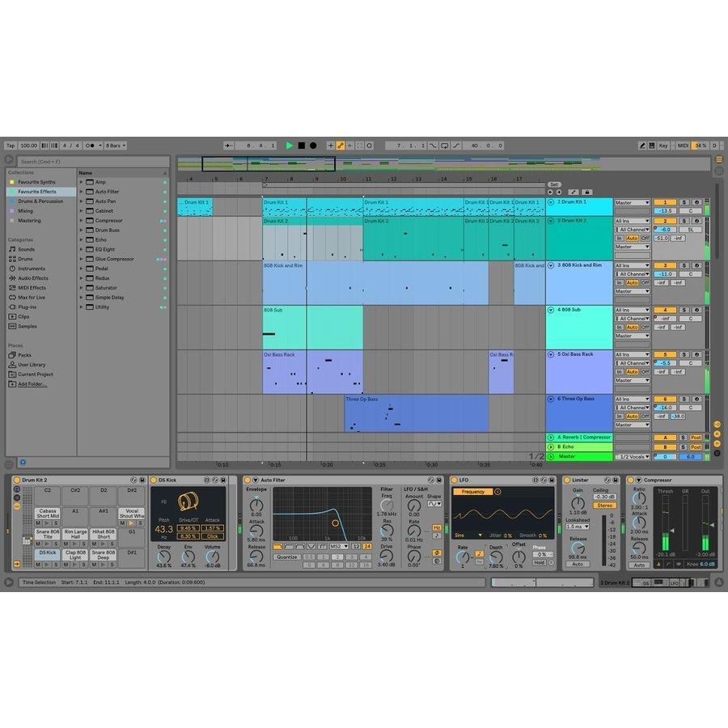Open Hot-Swap on the DS Kick device
This screenshot has height=728, width=728.
click(x=215, y=480)
